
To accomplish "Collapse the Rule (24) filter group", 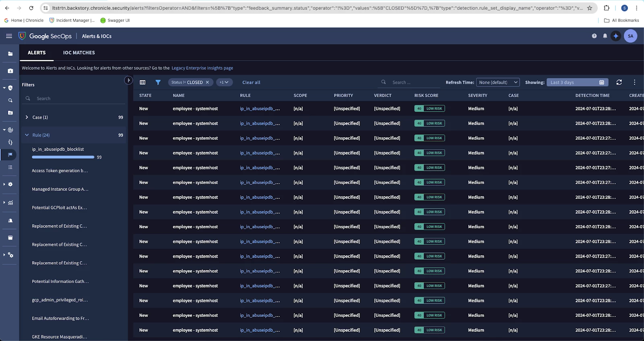I will click(x=27, y=135).
